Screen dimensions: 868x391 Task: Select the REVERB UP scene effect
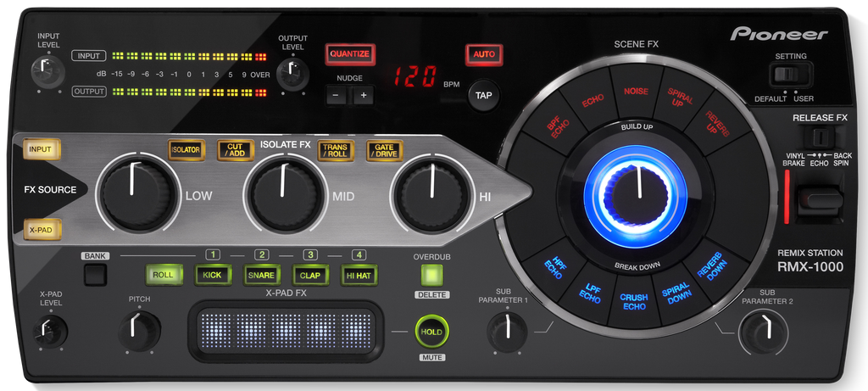point(717,125)
